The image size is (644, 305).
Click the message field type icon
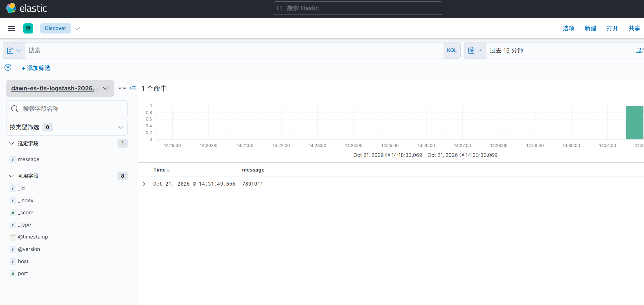13,160
